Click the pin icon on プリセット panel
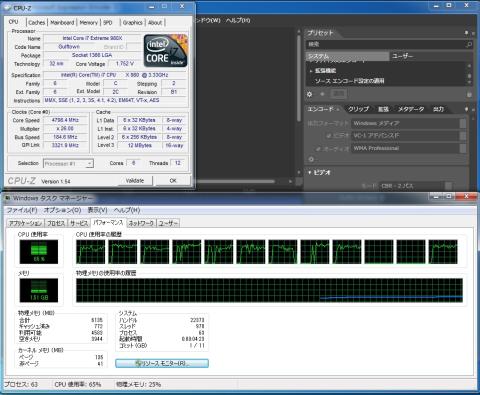 (466, 33)
